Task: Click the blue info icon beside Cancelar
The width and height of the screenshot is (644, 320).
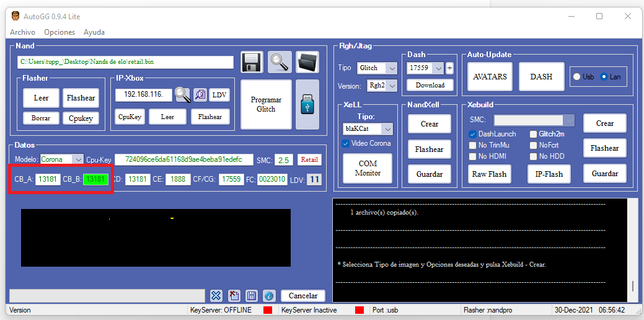Action: [x=269, y=296]
